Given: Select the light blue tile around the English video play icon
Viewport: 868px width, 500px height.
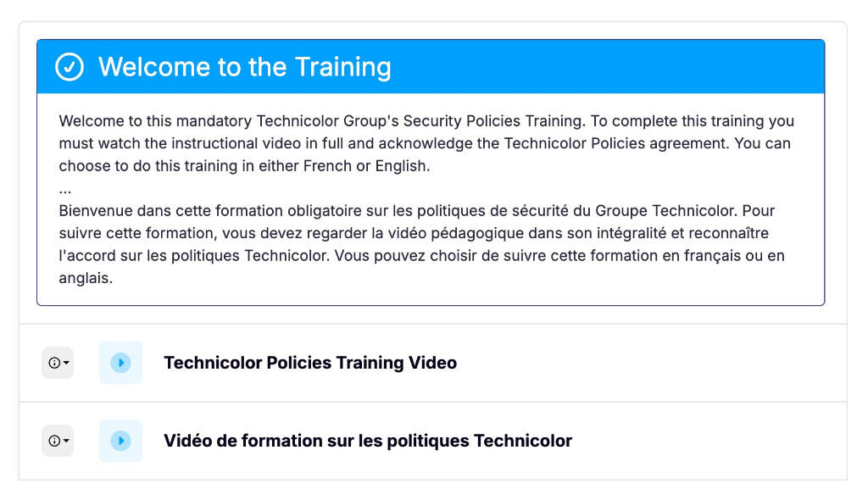Looking at the screenshot, I should [x=120, y=363].
